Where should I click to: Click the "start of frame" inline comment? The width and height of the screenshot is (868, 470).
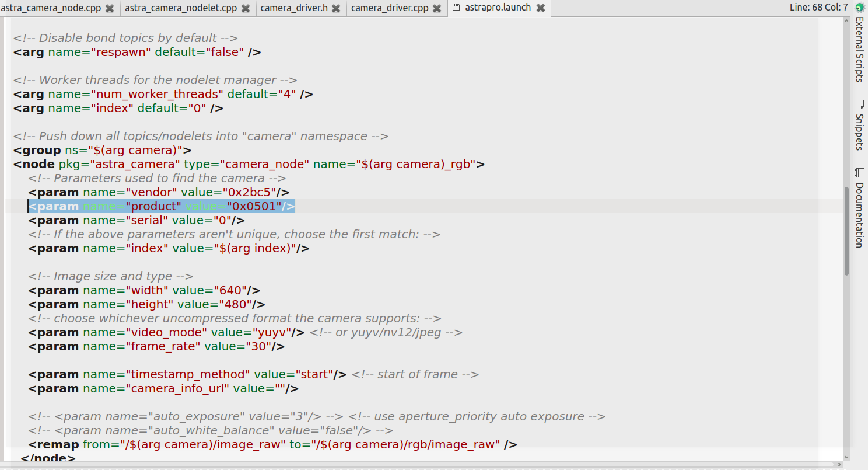pos(415,374)
